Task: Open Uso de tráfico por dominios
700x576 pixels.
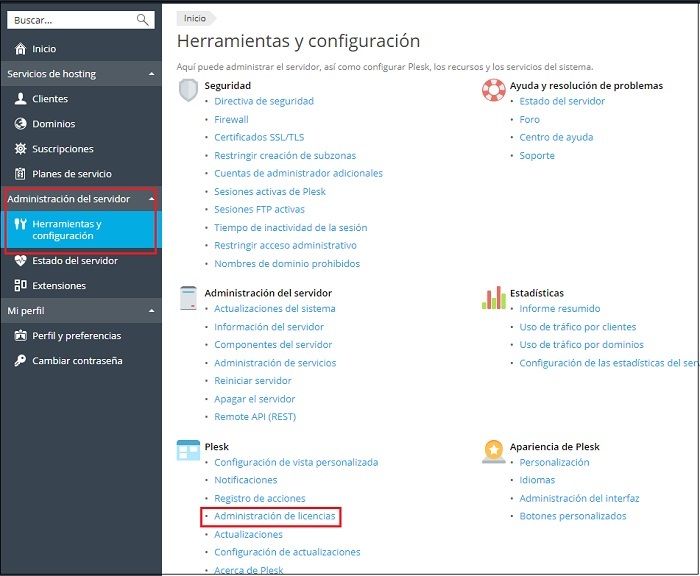Action: coord(581,345)
